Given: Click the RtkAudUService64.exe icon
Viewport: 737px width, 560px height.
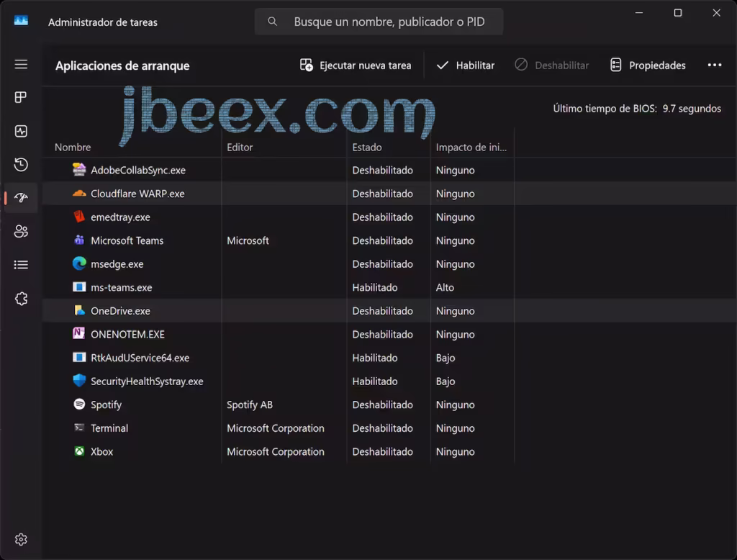Looking at the screenshot, I should coord(79,357).
